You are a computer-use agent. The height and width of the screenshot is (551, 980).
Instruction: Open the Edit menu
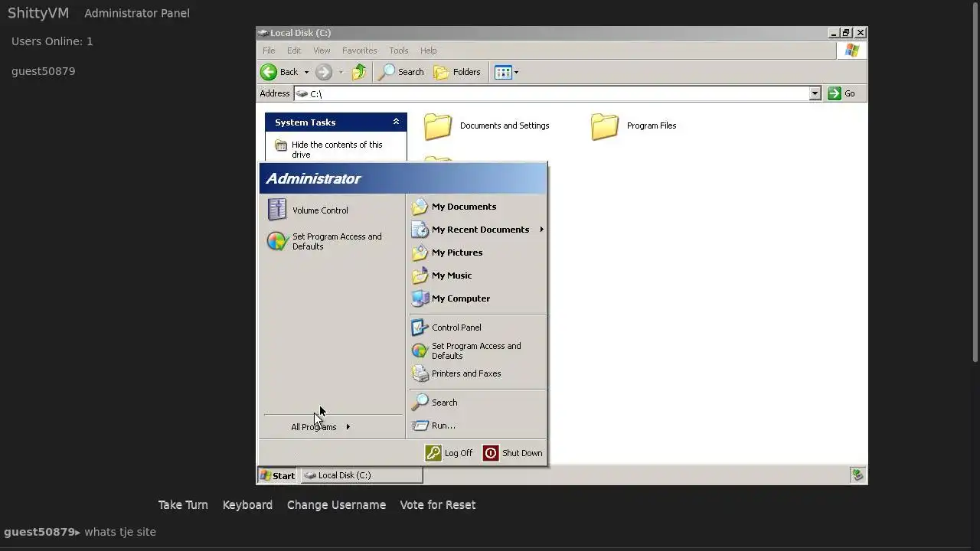294,51
